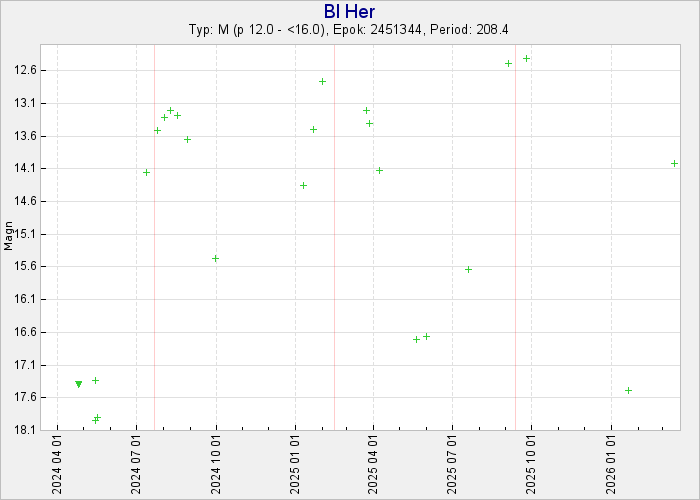The height and width of the screenshot is (500, 700).
Task: Click the subtitle with Period 208.4
Action: coord(349,30)
